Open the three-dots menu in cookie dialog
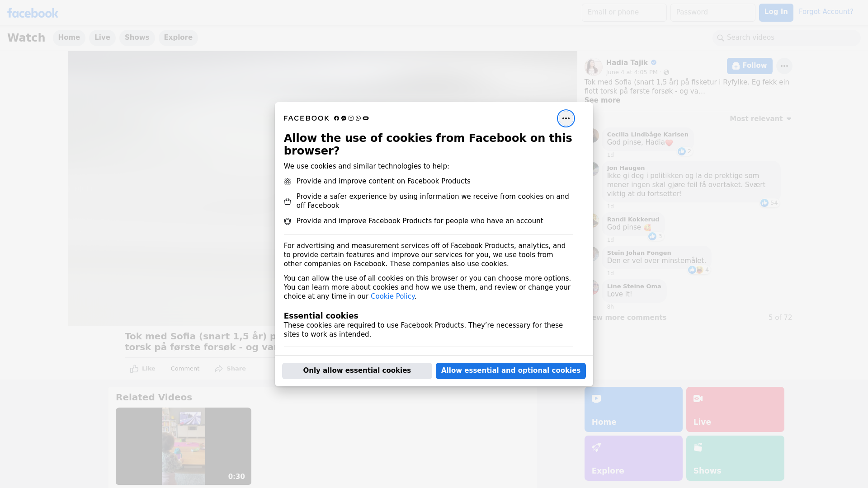The height and width of the screenshot is (488, 868). [x=566, y=118]
